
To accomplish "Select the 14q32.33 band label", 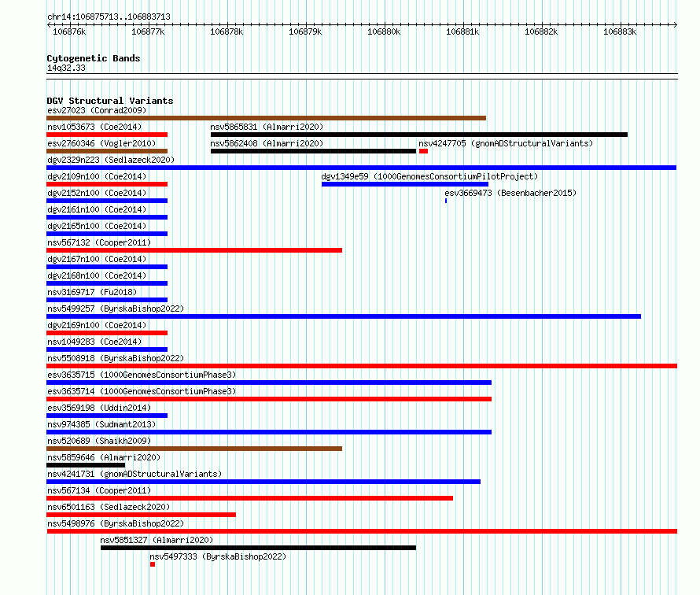I will (66, 68).
